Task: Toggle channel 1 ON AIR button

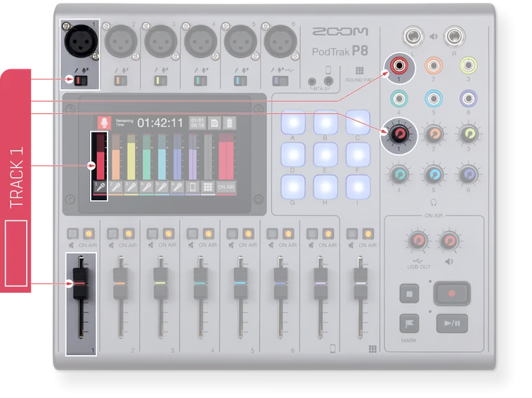Action: [88, 233]
